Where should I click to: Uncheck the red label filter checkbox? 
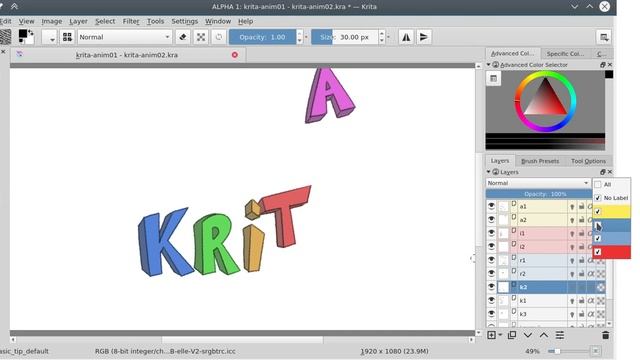[598, 252]
